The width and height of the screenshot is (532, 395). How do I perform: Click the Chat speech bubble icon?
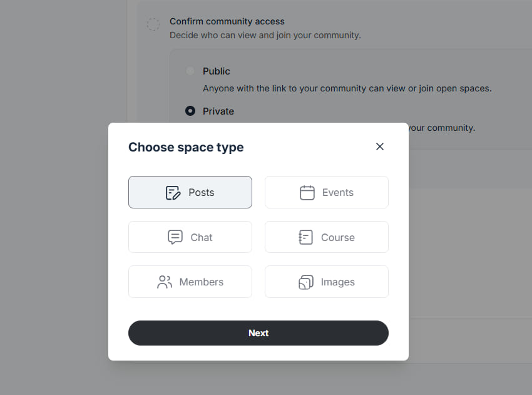[175, 237]
